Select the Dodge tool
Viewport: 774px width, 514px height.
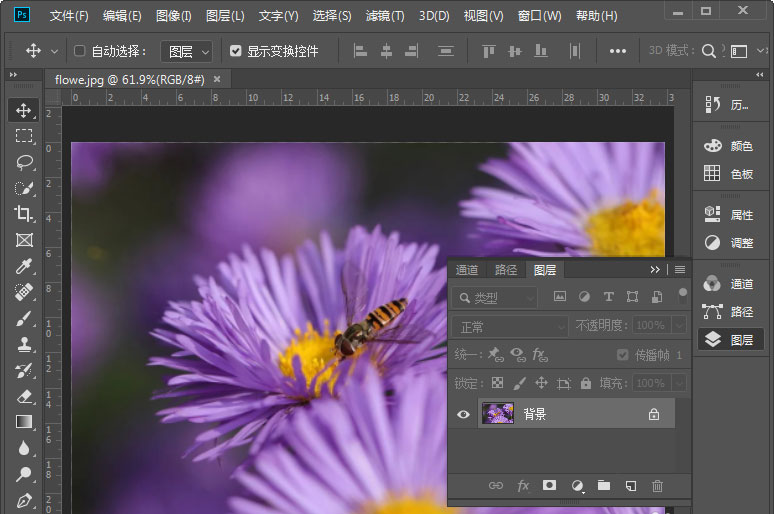[x=23, y=474]
